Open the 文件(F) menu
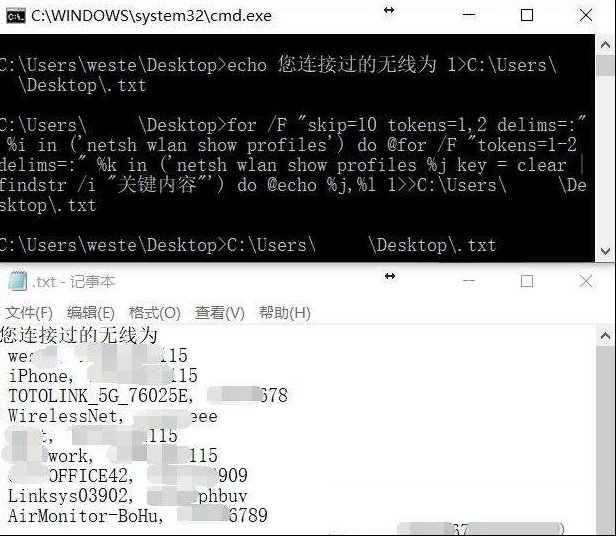Image resolution: width=616 pixels, height=536 pixels. pyautogui.click(x=29, y=313)
